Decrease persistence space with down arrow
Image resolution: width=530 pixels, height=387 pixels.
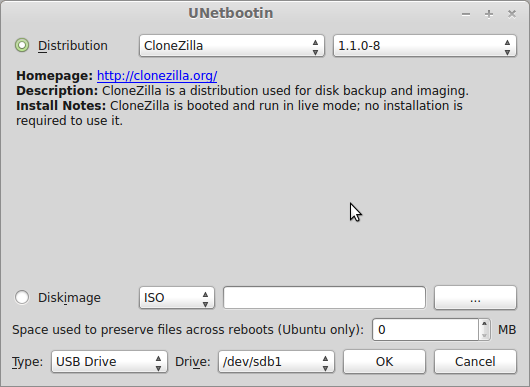(484, 335)
